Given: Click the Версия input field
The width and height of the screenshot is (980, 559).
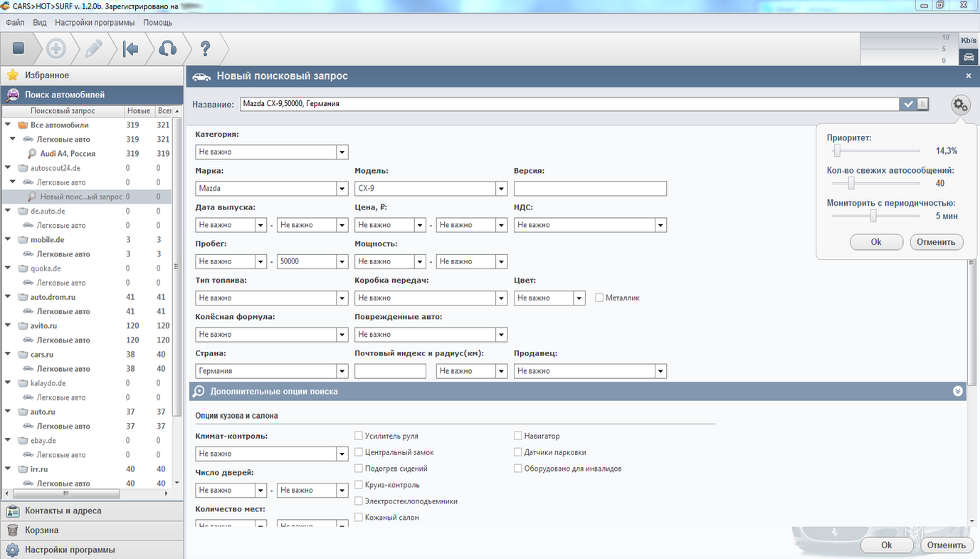Looking at the screenshot, I should [x=590, y=189].
